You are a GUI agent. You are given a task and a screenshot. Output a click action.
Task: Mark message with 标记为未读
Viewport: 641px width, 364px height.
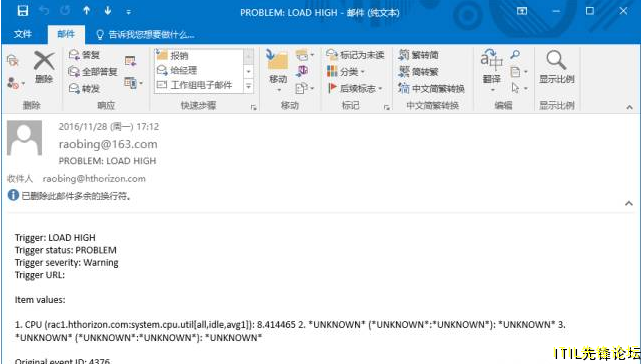click(x=356, y=55)
